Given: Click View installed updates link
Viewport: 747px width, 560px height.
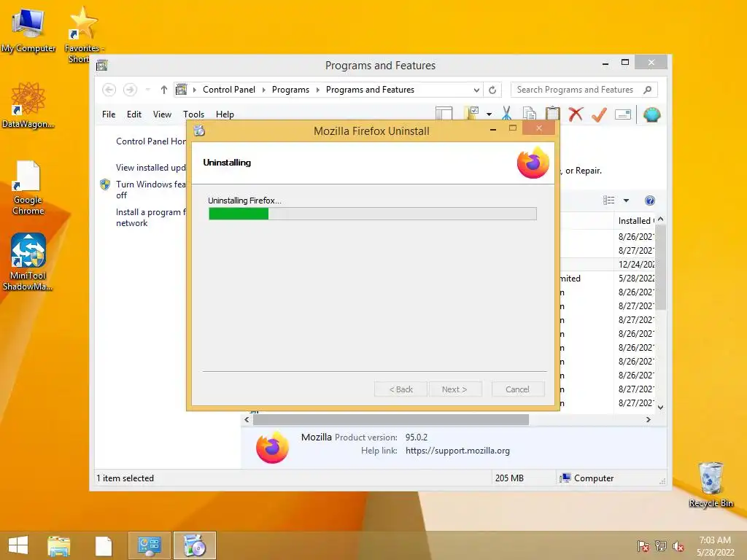Looking at the screenshot, I should point(150,168).
